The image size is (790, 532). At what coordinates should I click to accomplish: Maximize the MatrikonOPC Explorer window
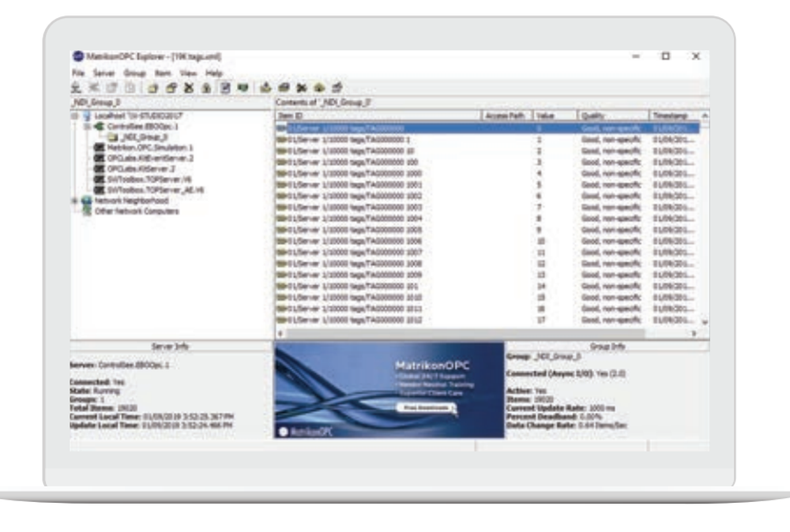665,56
